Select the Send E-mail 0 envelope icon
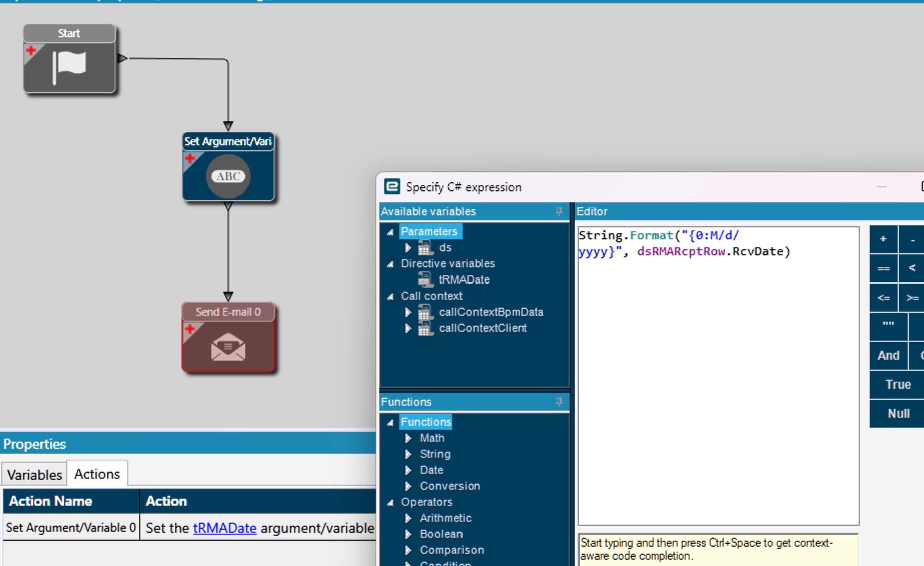 pos(228,347)
